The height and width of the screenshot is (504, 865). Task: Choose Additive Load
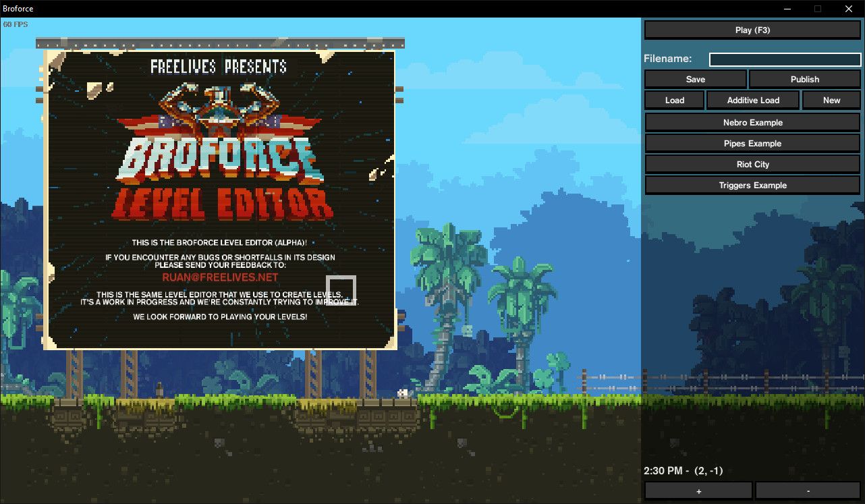753,100
